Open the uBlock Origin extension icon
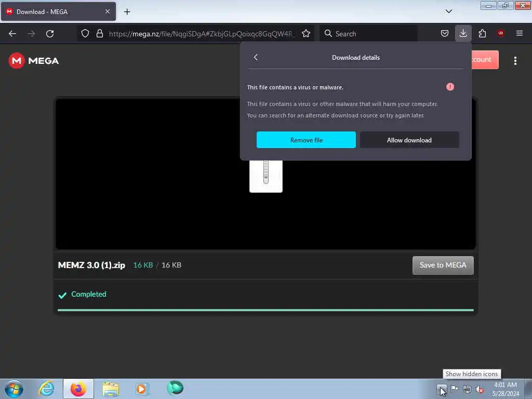This screenshot has width=532, height=399. [x=500, y=33]
